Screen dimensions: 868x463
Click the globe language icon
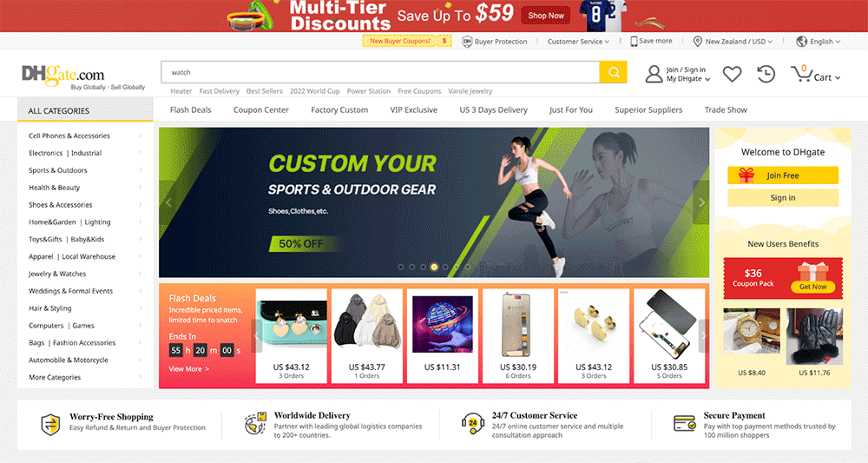(801, 41)
